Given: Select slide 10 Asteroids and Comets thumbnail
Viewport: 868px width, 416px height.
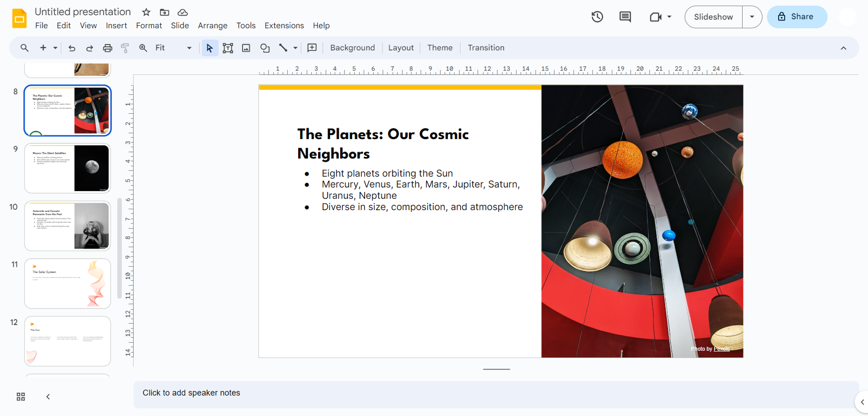Looking at the screenshot, I should click(68, 226).
